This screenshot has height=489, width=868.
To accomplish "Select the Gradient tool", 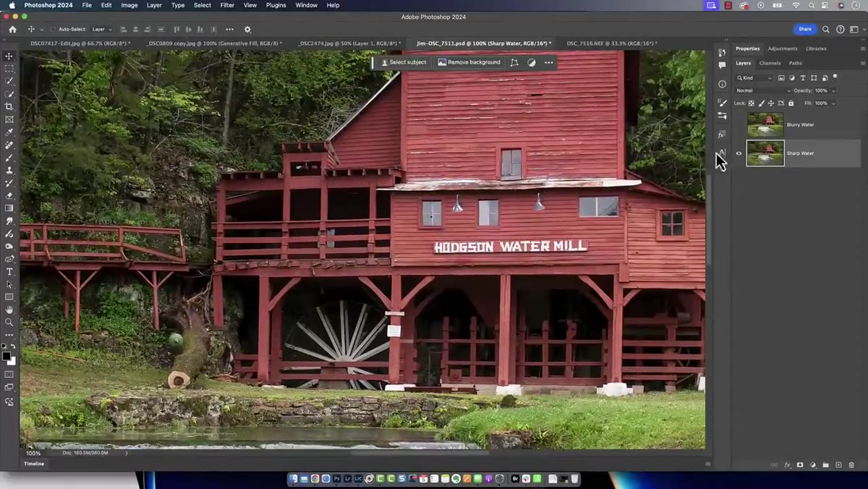I will [9, 208].
